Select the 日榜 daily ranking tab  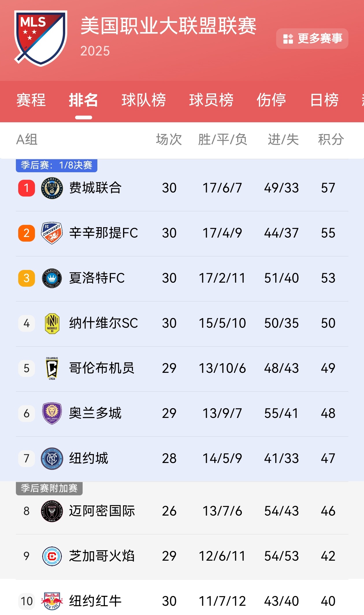(324, 100)
